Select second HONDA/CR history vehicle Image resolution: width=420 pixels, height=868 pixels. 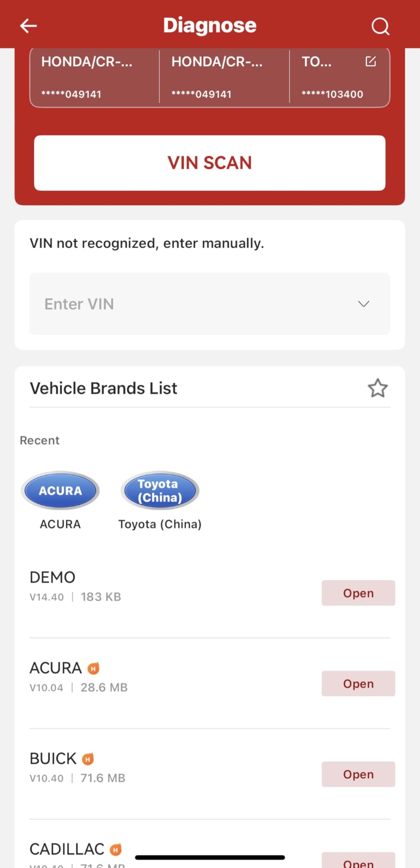[x=224, y=77]
